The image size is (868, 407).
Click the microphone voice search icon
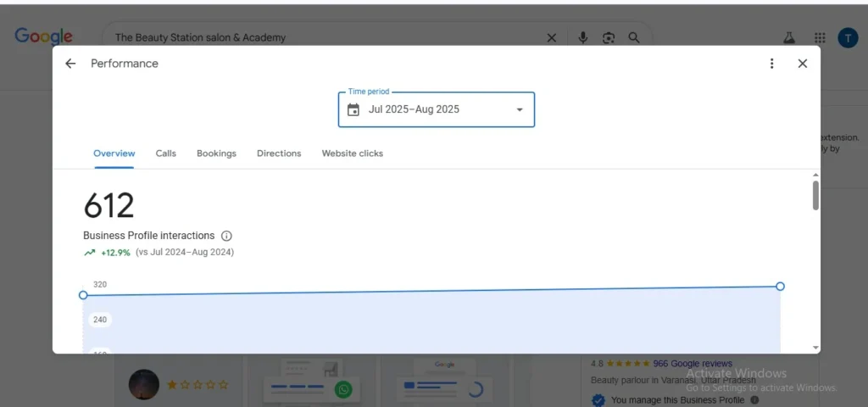click(583, 37)
